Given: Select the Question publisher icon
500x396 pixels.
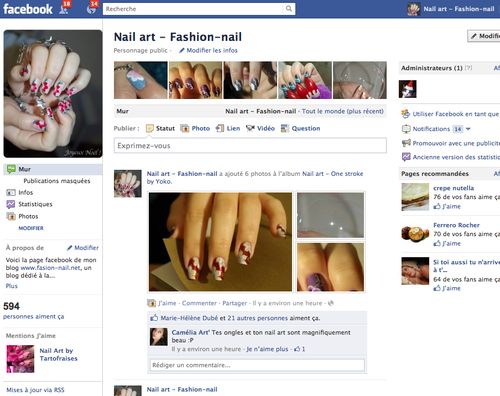Looking at the screenshot, I should tap(285, 128).
